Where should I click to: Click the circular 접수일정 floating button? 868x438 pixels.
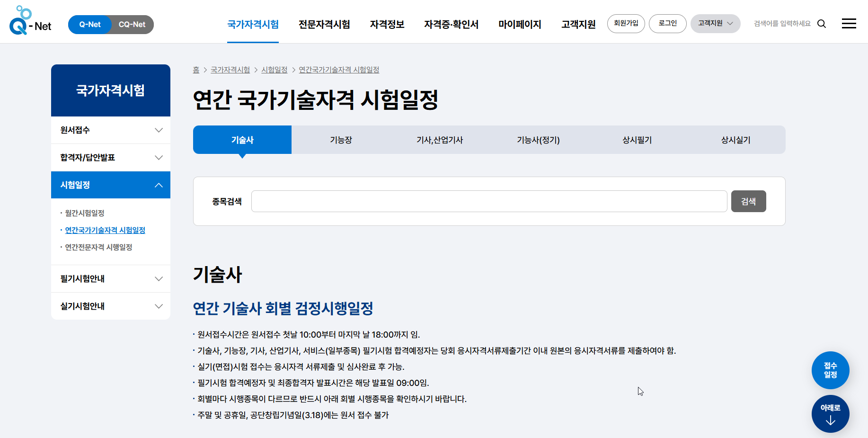click(830, 370)
